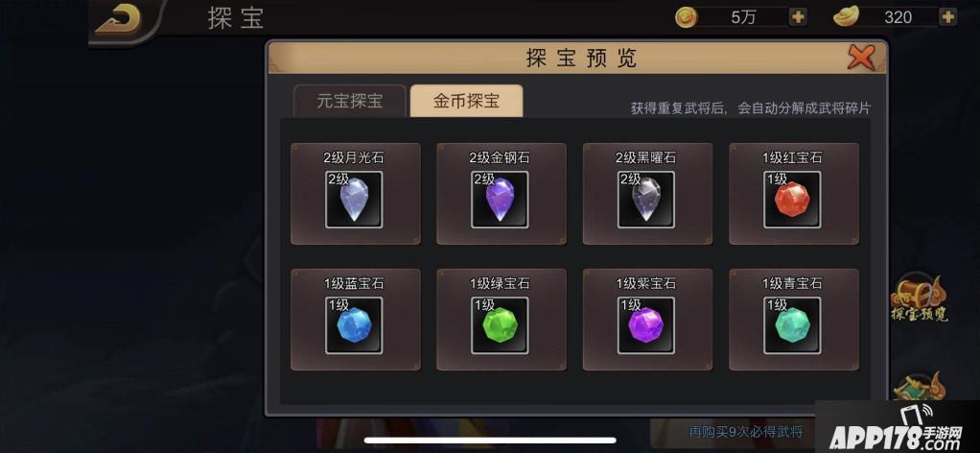This screenshot has height=453, width=980.
Task: Select the 1级青宝石 cyan gem icon
Action: [x=792, y=324]
